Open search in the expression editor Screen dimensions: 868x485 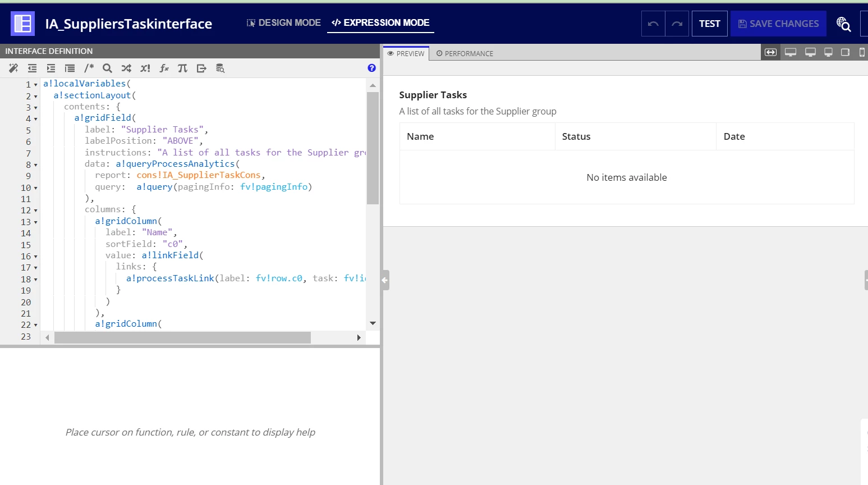[107, 68]
